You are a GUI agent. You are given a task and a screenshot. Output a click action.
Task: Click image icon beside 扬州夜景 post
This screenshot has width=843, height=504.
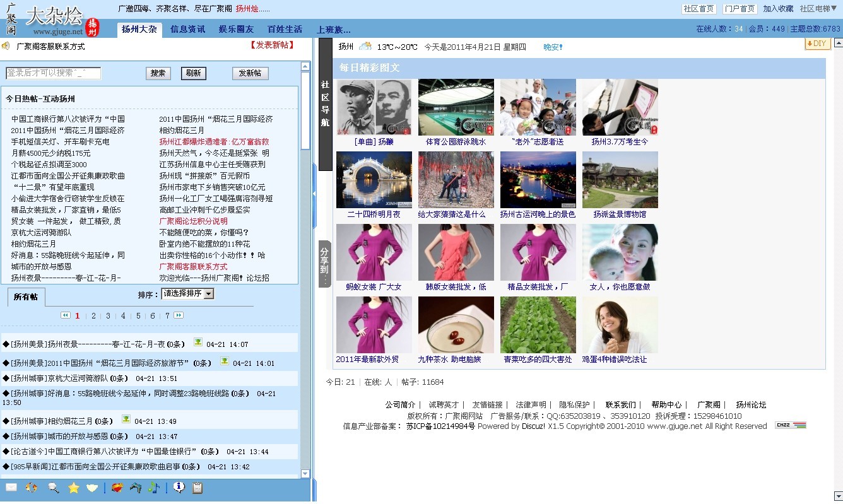coord(198,343)
